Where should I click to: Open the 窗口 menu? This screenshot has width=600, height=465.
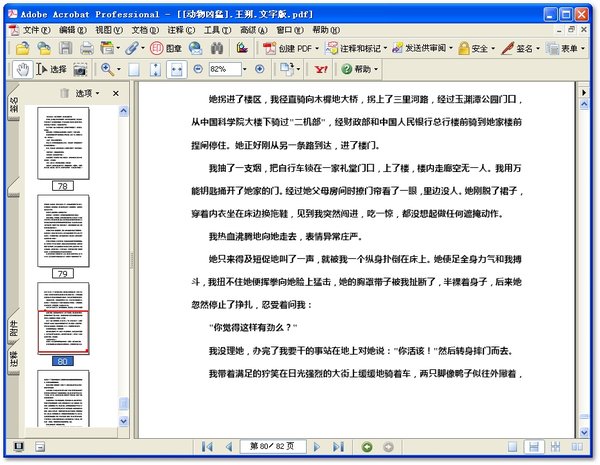coord(290,29)
